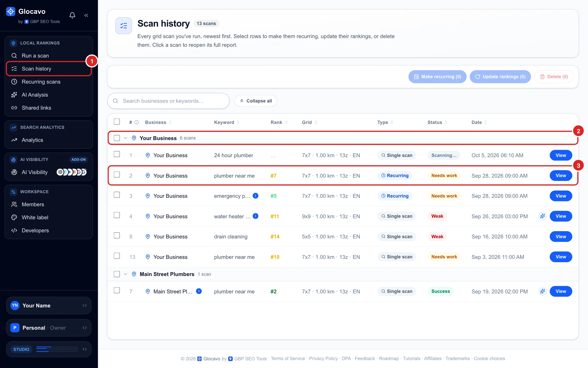Open Terms of Service footer link
The height and width of the screenshot is (368, 588).
(288, 359)
